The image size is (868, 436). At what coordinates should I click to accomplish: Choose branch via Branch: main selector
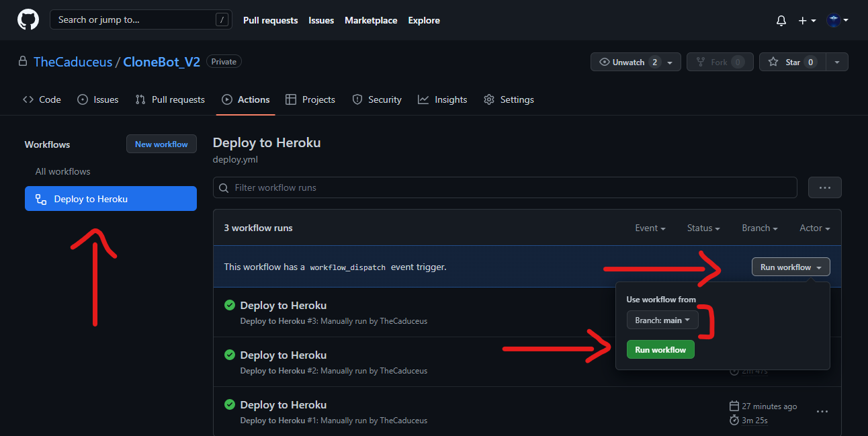tap(662, 320)
